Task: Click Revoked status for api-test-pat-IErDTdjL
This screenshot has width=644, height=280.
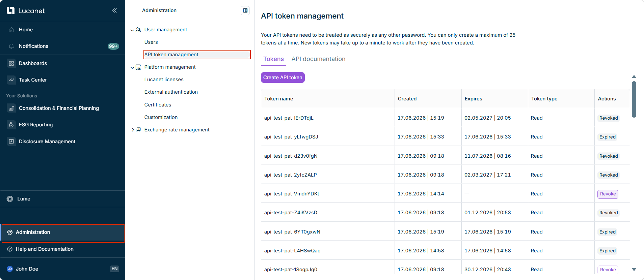Action: [609, 118]
